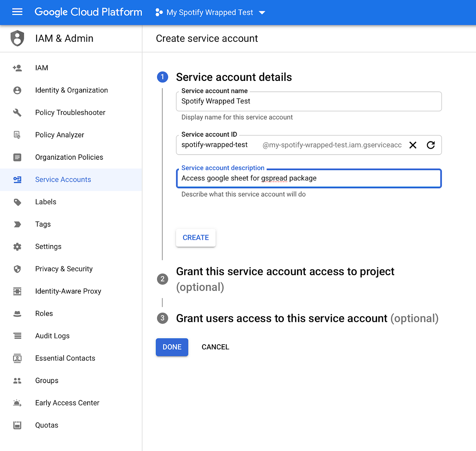The image size is (476, 451).
Task: Click the Tags arrow-shaped icon
Action: pyautogui.click(x=17, y=224)
